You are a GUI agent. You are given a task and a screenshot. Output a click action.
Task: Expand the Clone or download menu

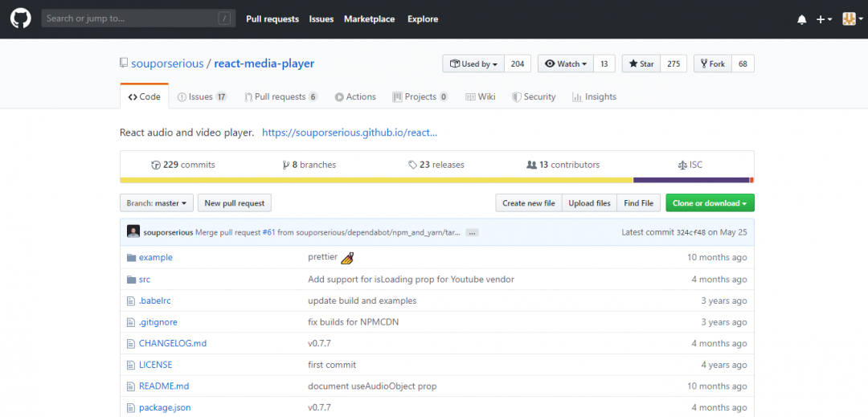(x=710, y=203)
